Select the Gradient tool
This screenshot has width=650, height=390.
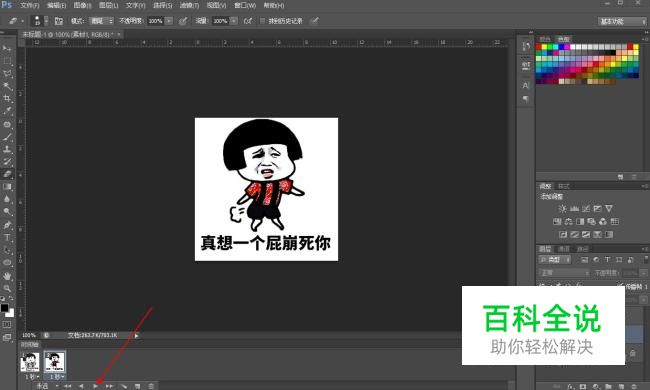7,187
